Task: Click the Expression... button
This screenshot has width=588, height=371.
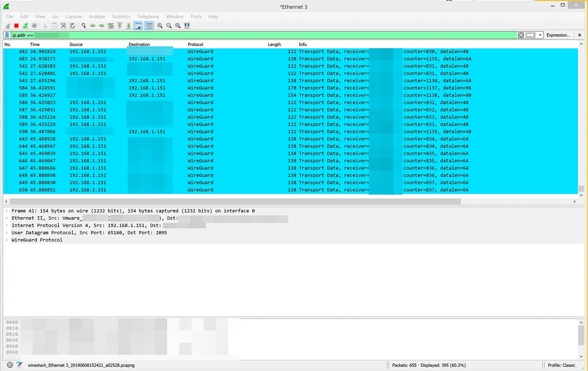Action: (x=558, y=35)
